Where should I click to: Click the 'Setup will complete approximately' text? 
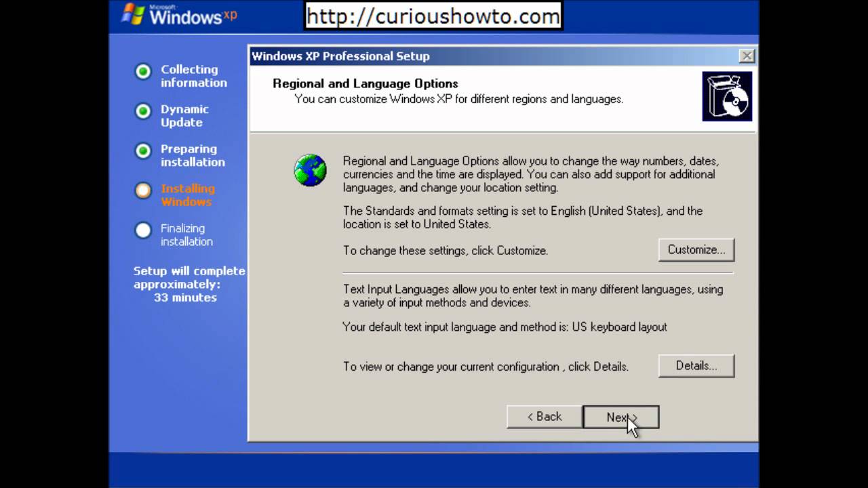189,277
